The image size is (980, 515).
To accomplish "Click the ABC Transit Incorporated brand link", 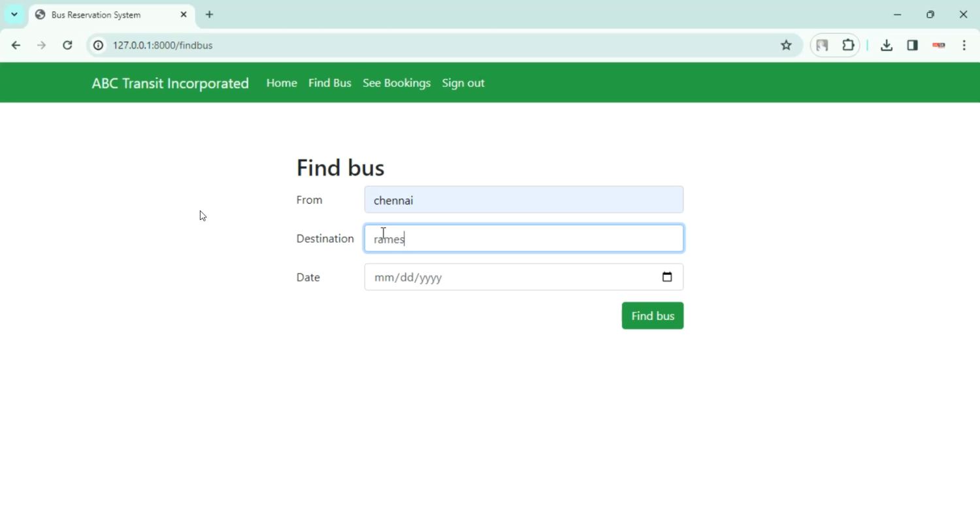I will pyautogui.click(x=170, y=83).
